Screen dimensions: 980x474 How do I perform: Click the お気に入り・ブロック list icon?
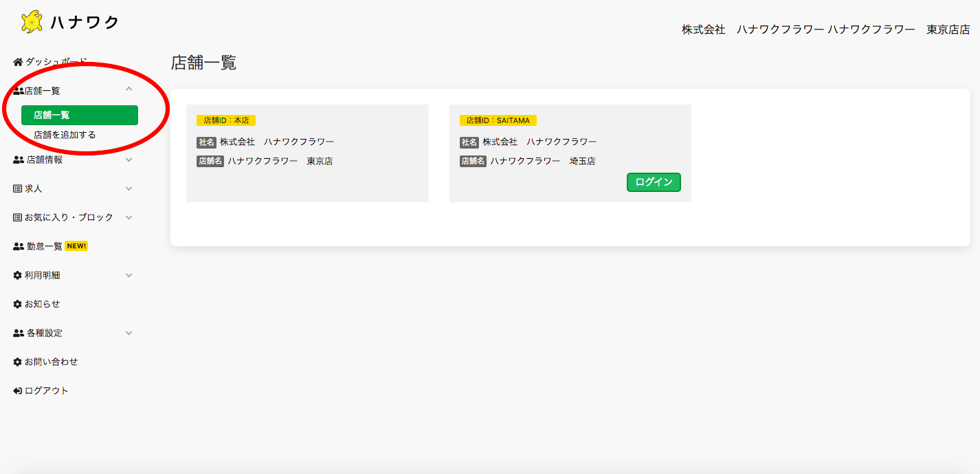(x=16, y=217)
